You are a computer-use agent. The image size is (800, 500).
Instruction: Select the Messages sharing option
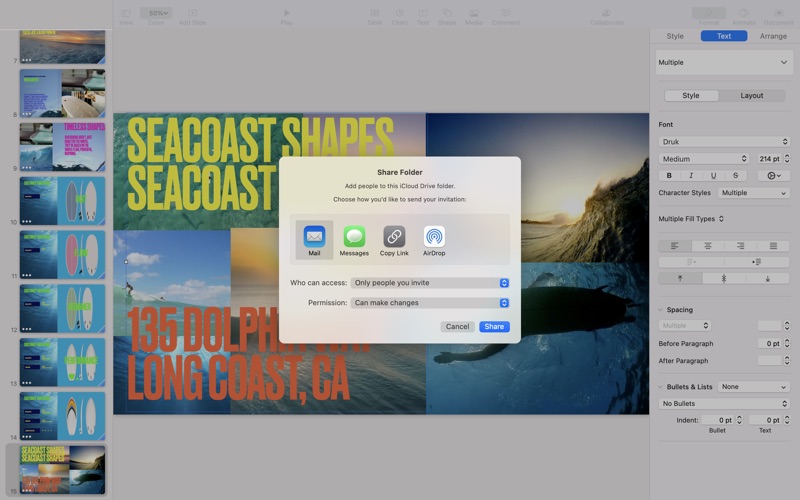click(354, 240)
